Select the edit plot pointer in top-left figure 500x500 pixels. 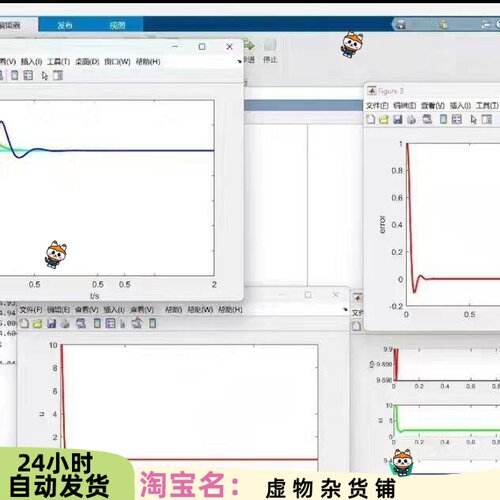pos(44,76)
